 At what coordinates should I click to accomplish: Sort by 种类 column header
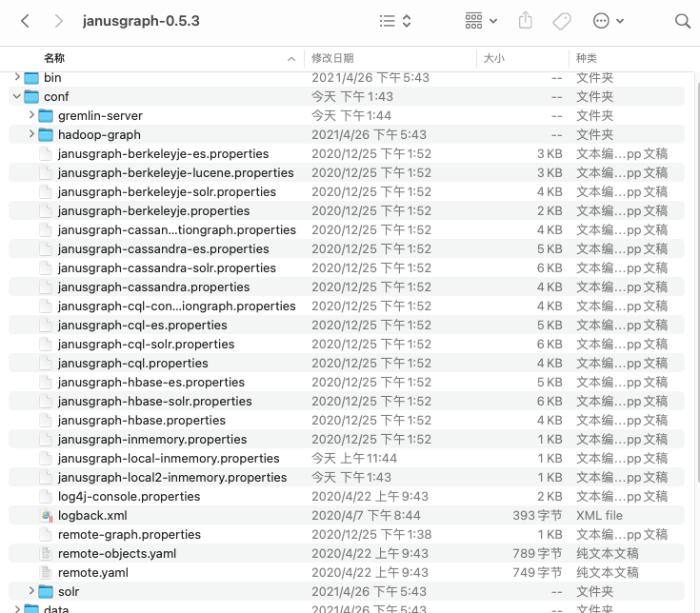pos(587,58)
